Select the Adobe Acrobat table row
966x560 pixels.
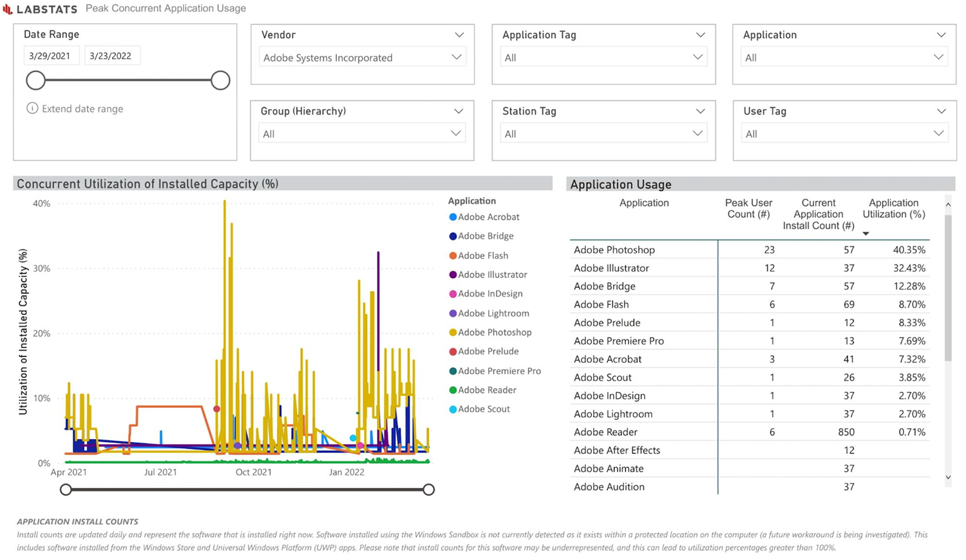click(x=750, y=359)
